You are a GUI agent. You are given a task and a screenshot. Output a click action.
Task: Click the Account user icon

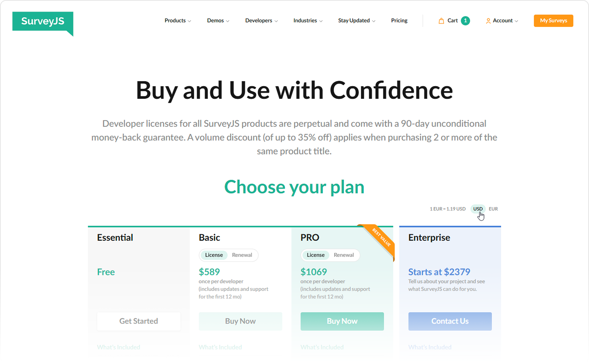coord(488,21)
